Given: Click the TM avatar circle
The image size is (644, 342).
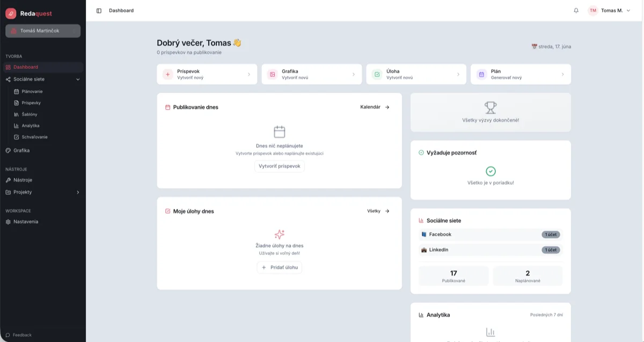Looking at the screenshot, I should point(593,10).
